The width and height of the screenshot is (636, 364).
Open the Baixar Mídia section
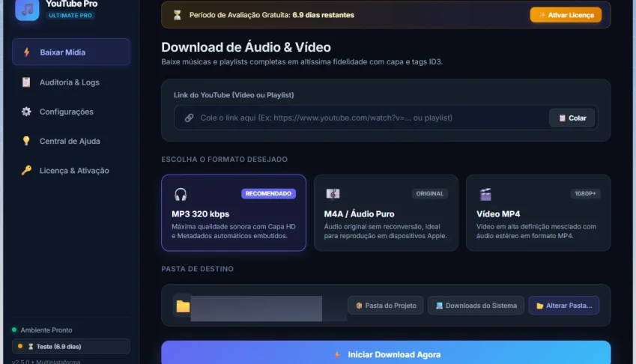tap(71, 52)
